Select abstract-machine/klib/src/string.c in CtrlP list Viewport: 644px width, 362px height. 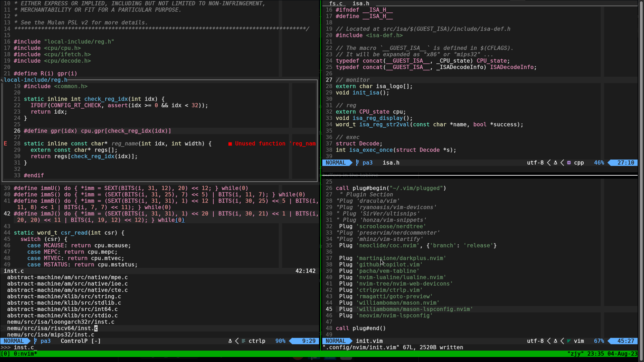point(64,296)
